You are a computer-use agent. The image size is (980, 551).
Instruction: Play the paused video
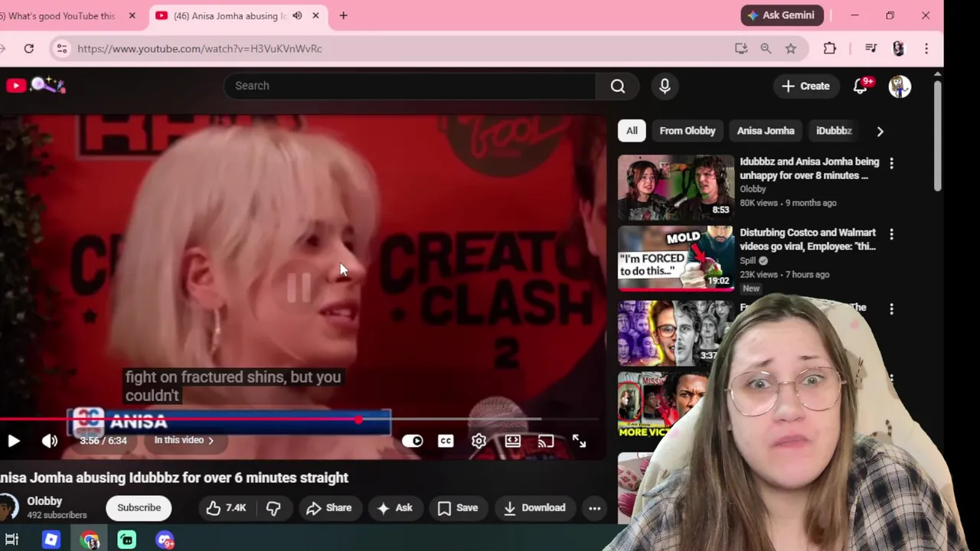(13, 441)
